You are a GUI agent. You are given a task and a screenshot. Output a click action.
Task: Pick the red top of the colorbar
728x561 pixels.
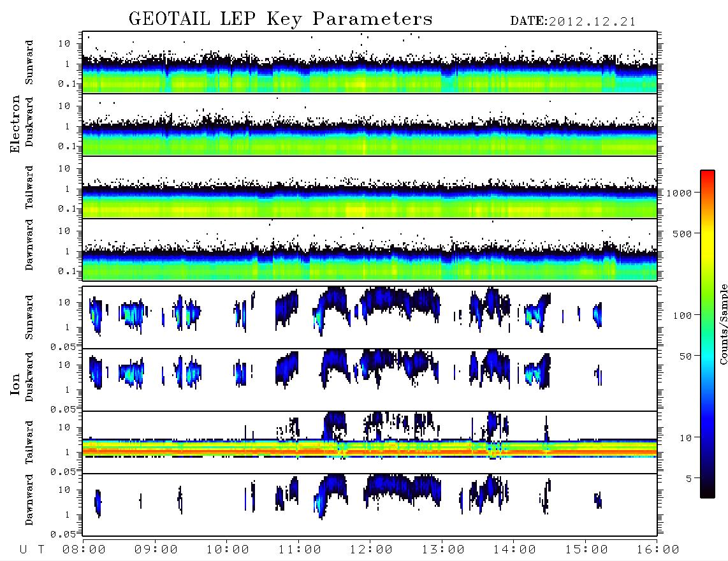point(708,174)
